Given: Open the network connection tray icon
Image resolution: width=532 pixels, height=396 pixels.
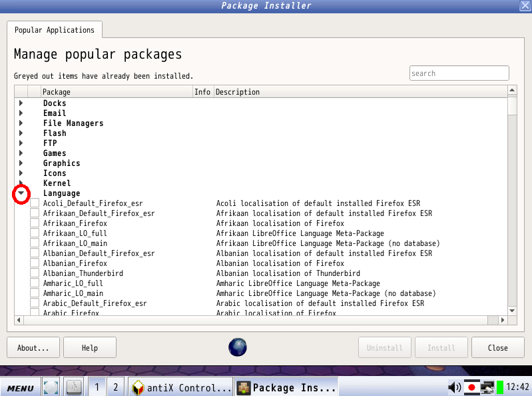Looking at the screenshot, I should click(x=487, y=387).
